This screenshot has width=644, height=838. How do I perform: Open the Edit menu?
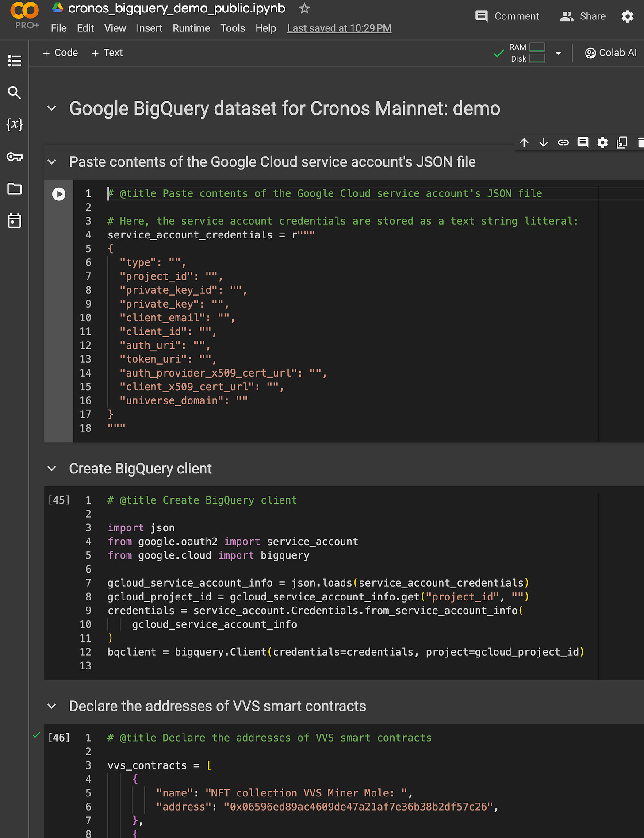(85, 28)
